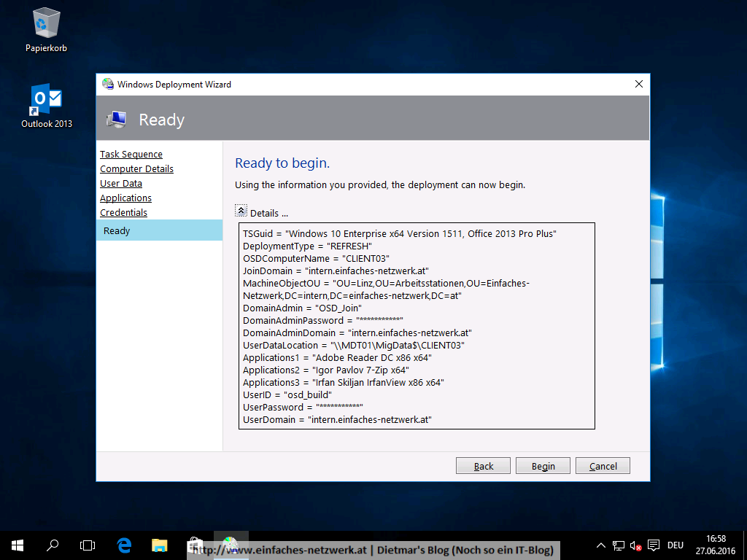This screenshot has width=747, height=560.
Task: Click the Applications3 IrfanView line
Action: pyautogui.click(x=344, y=382)
